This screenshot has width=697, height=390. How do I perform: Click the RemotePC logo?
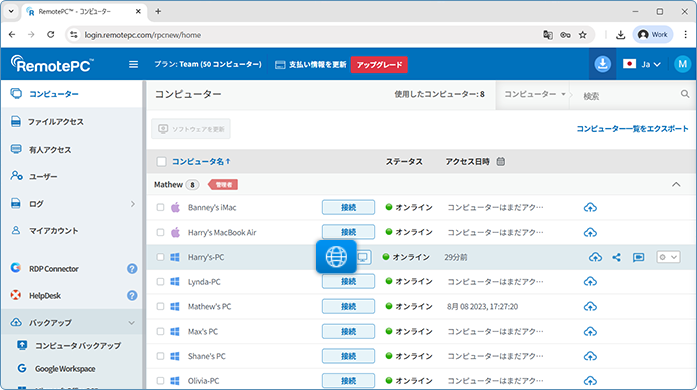[x=52, y=64]
